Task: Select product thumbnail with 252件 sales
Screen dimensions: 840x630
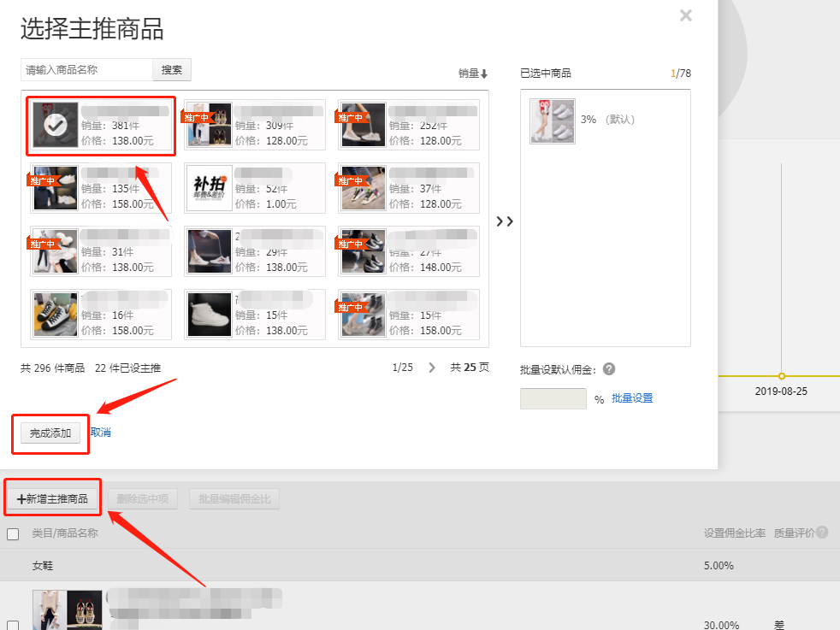Action: pyautogui.click(x=364, y=126)
